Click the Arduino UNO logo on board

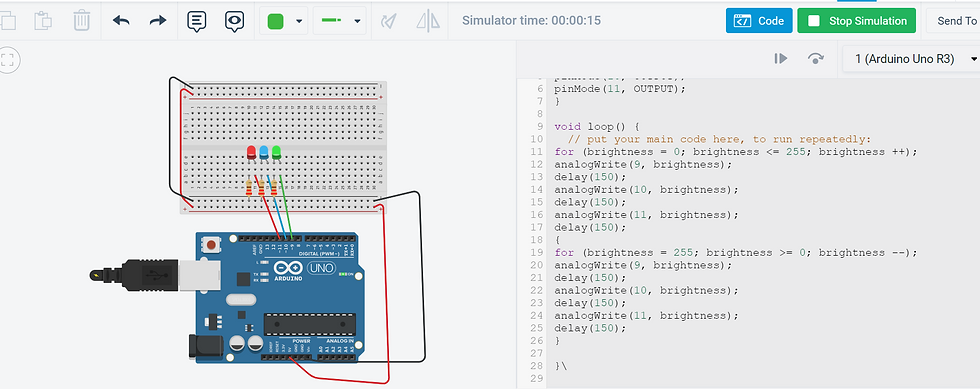[x=304, y=270]
